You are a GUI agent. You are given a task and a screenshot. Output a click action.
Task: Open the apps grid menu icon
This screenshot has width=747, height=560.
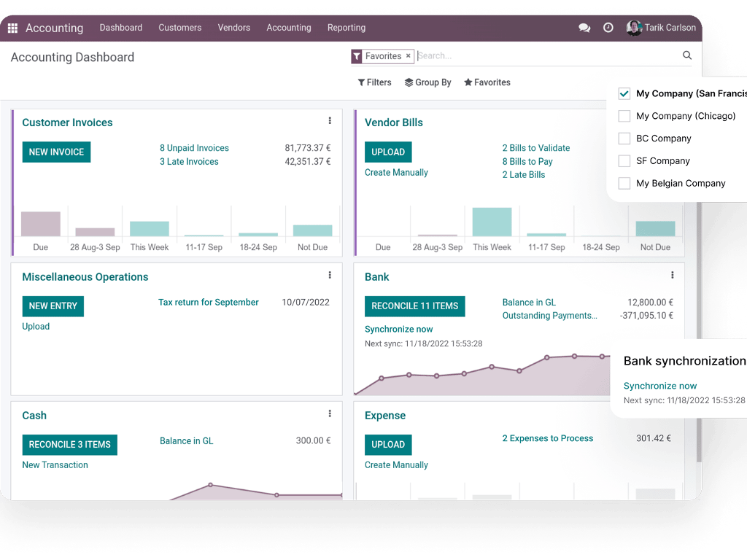pyautogui.click(x=13, y=28)
